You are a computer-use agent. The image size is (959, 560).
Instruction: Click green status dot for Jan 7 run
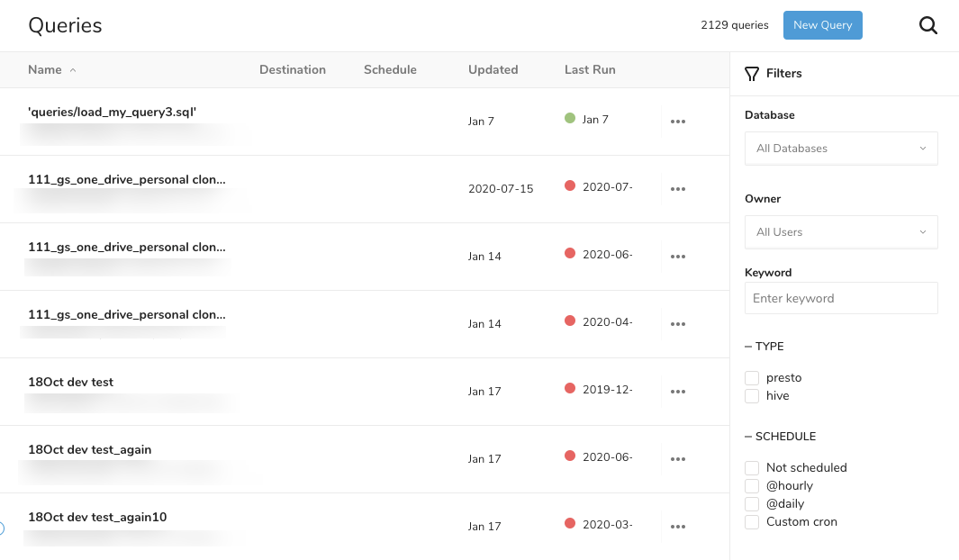569,118
